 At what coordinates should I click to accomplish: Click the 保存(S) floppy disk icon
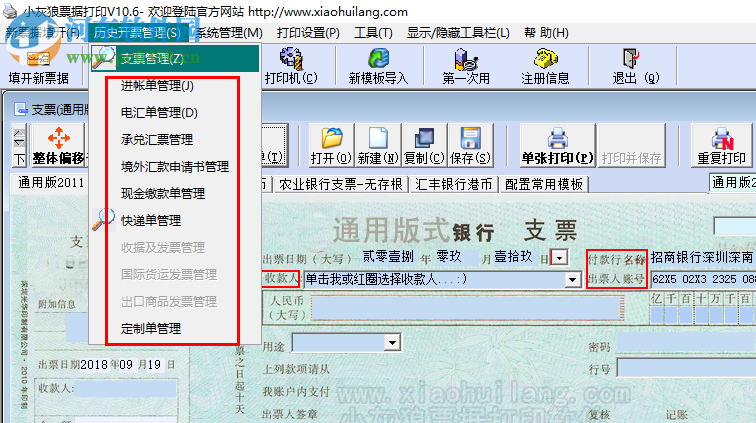click(470, 138)
